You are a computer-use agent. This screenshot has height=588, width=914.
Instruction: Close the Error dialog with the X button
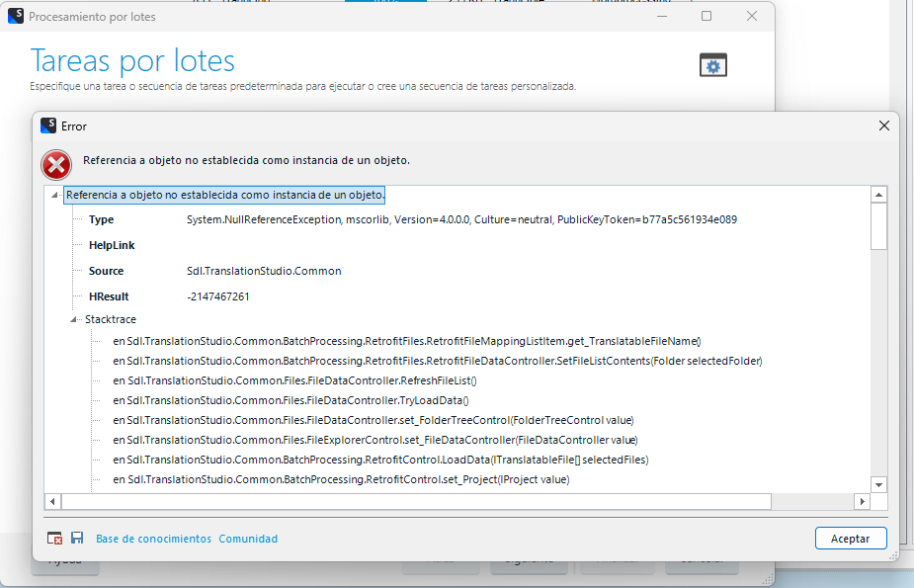click(x=883, y=126)
